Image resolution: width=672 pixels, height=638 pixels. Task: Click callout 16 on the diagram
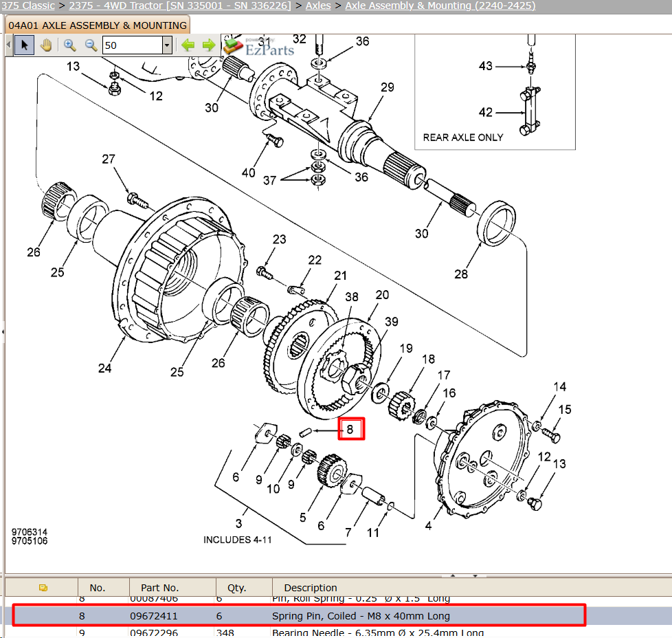449,393
